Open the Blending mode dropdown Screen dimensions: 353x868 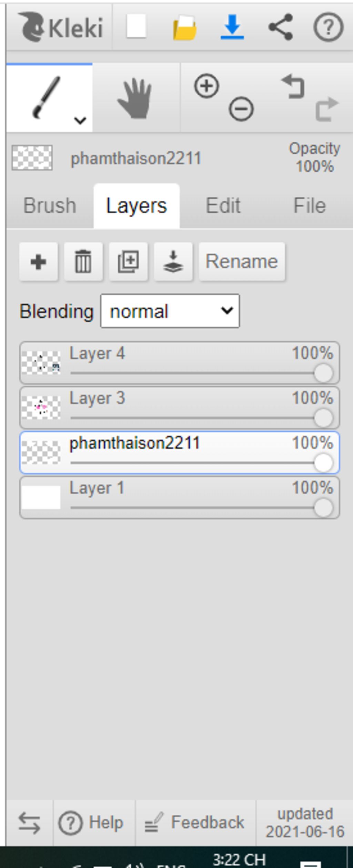pos(170,311)
